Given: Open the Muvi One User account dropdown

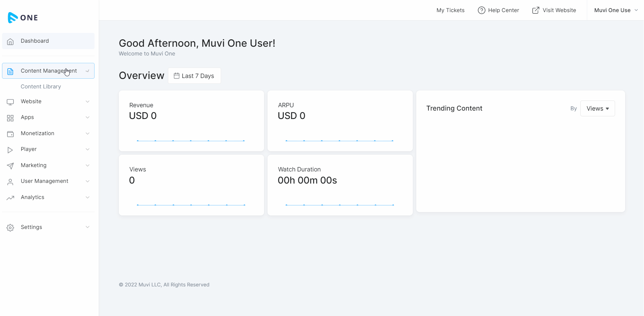Looking at the screenshot, I should [615, 10].
